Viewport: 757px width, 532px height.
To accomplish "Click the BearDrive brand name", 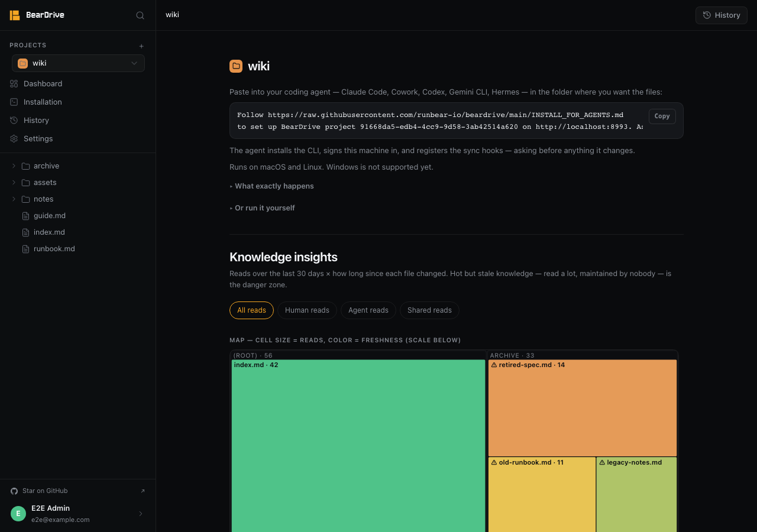I will [45, 15].
